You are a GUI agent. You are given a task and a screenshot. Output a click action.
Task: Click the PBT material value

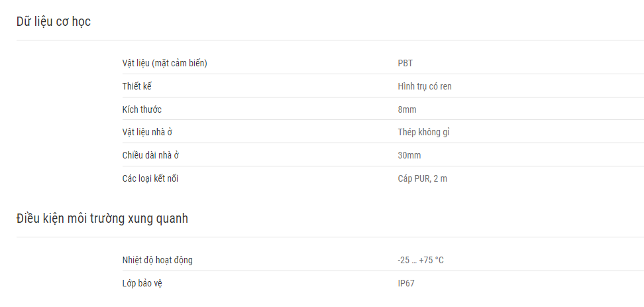tap(405, 63)
